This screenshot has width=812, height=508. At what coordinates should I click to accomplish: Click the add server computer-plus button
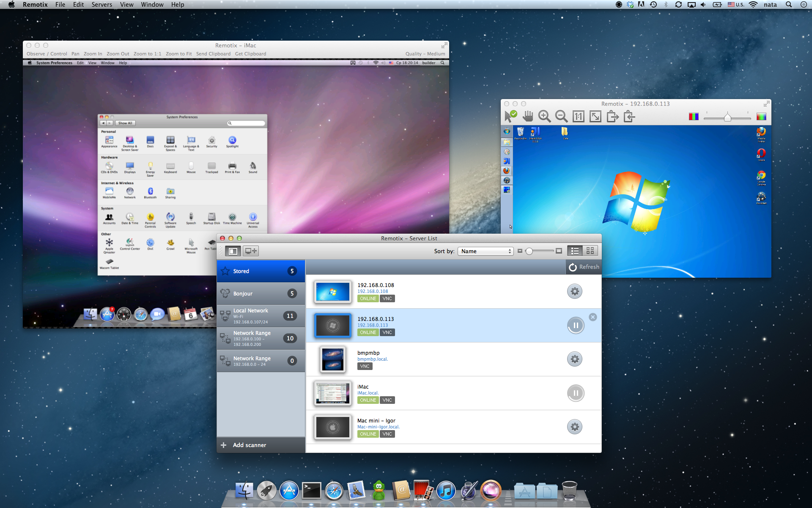250,251
